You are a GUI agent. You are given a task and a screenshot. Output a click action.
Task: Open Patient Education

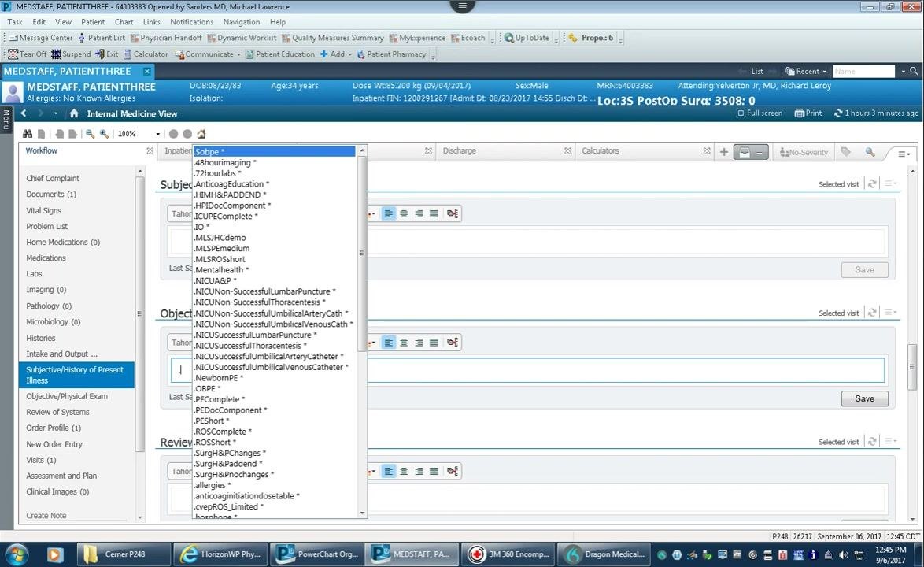280,54
